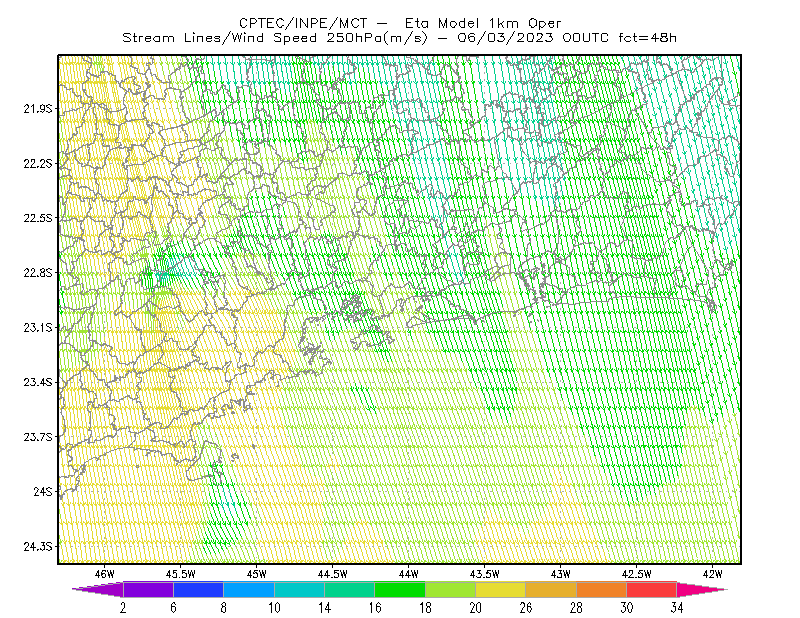The image size is (800, 618).
Task: Click the pink arrow right of the legend's 34
Action: click(702, 589)
